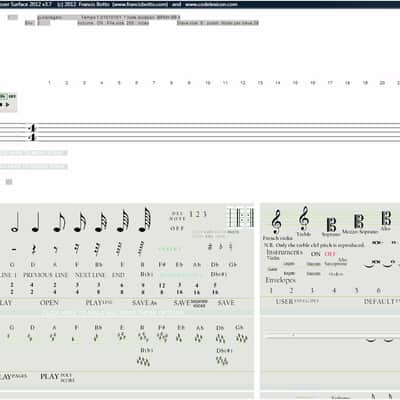Choose the French violin clef
400x400 pixels.
pos(277,222)
